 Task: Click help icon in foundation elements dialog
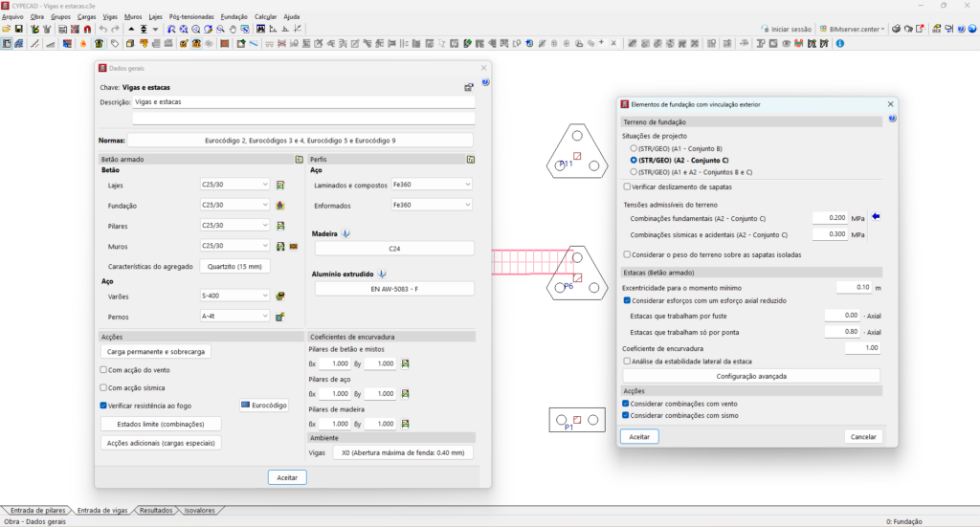click(892, 118)
